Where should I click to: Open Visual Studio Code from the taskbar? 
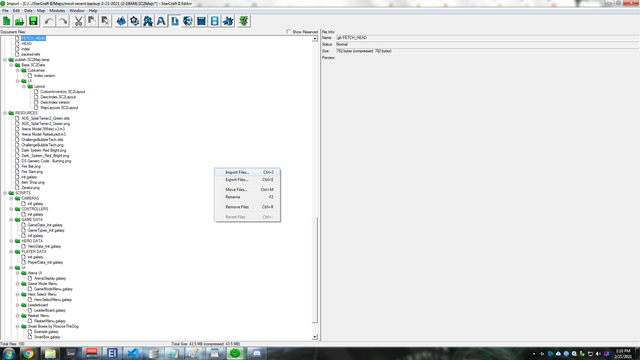(x=133, y=353)
